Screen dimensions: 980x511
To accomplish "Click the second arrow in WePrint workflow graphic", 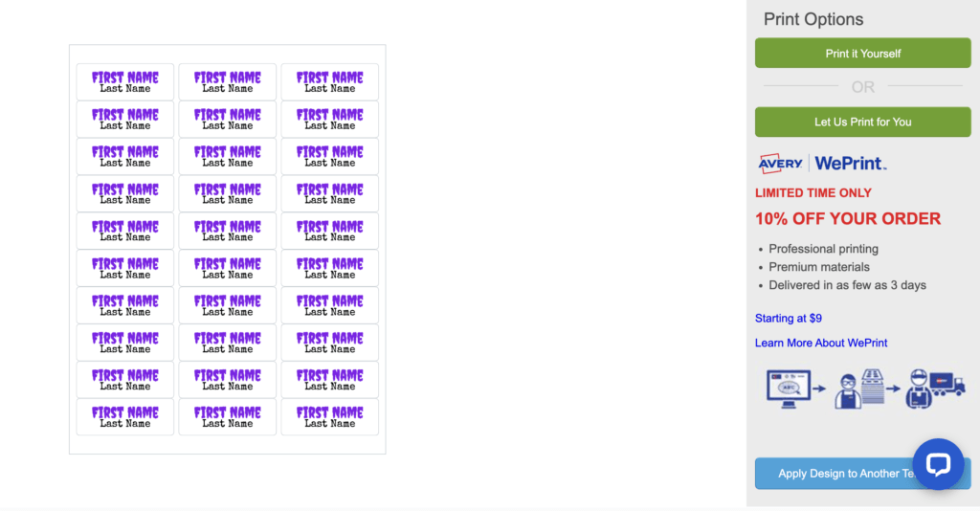I will click(894, 389).
